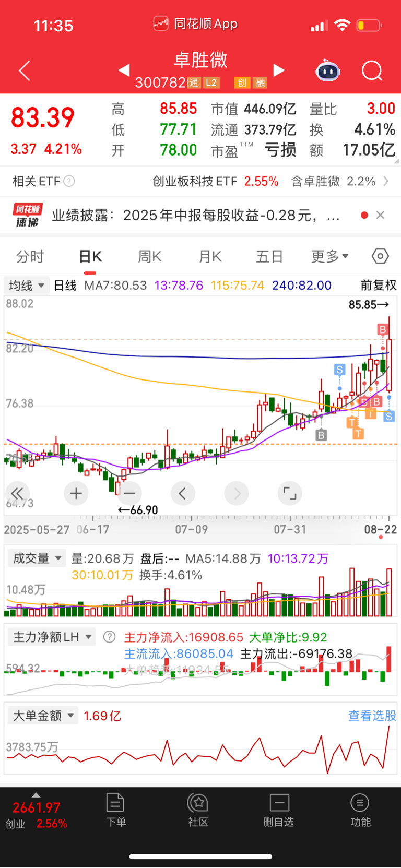Toggle 前复权 price adjustment
This screenshot has width=401, height=868.
[x=379, y=286]
